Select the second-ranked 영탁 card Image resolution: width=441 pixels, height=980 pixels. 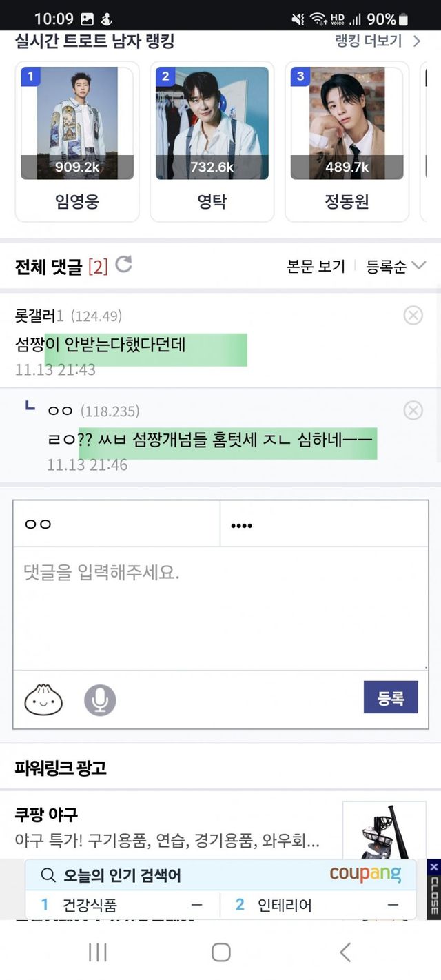point(212,141)
